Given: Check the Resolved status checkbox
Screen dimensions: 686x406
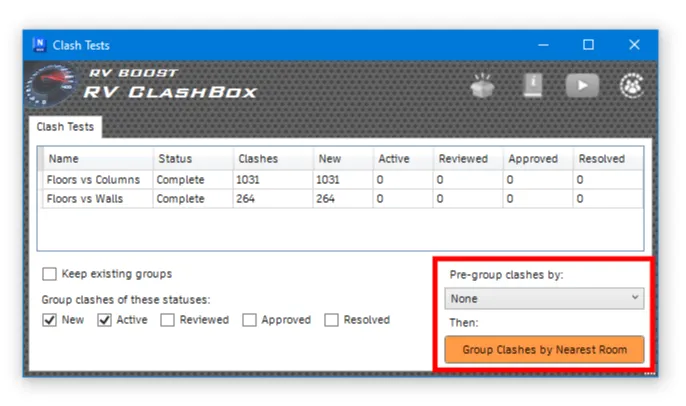Looking at the screenshot, I should (x=331, y=320).
